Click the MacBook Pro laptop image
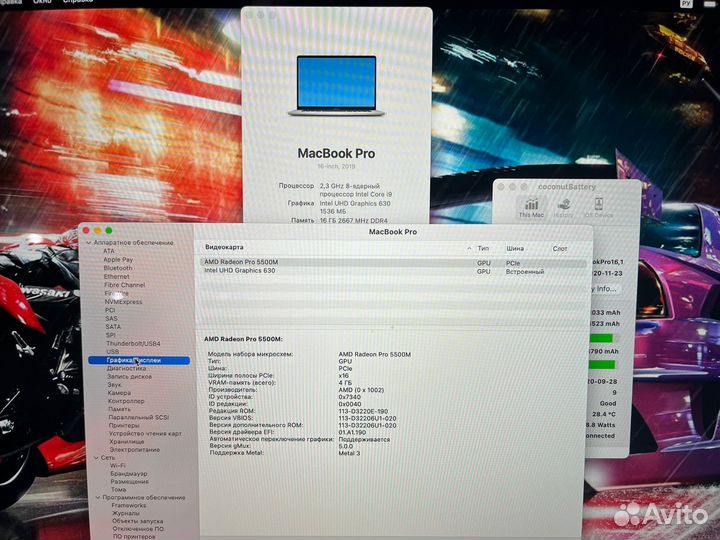Image resolution: width=720 pixels, height=540 pixels. [337, 86]
